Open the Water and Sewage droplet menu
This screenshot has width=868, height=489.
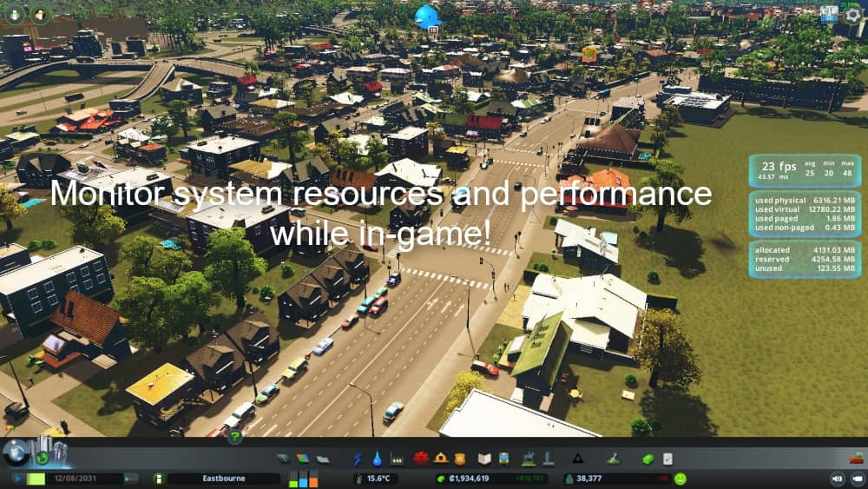coord(377,459)
